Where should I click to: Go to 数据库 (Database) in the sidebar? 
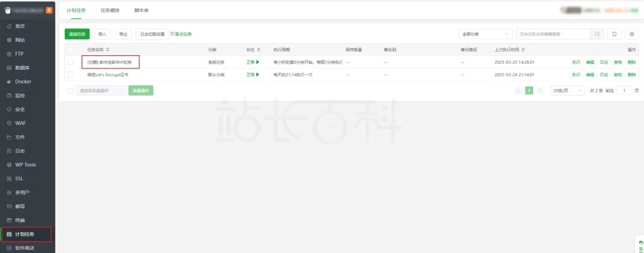tap(23, 68)
